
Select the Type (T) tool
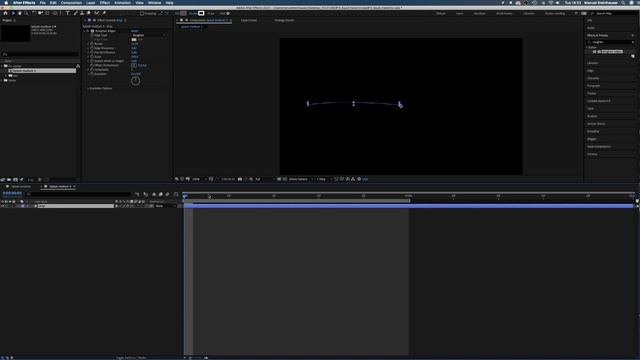pos(67,13)
